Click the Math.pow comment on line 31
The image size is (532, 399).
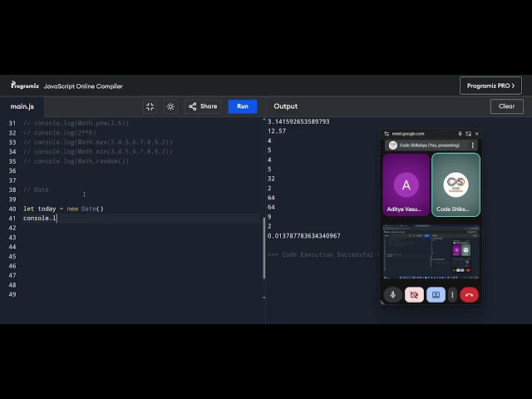76,123
